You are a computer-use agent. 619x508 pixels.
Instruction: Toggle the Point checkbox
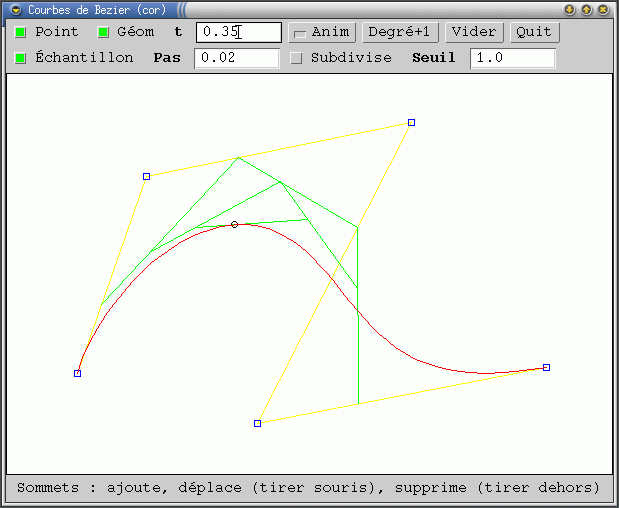[21, 32]
